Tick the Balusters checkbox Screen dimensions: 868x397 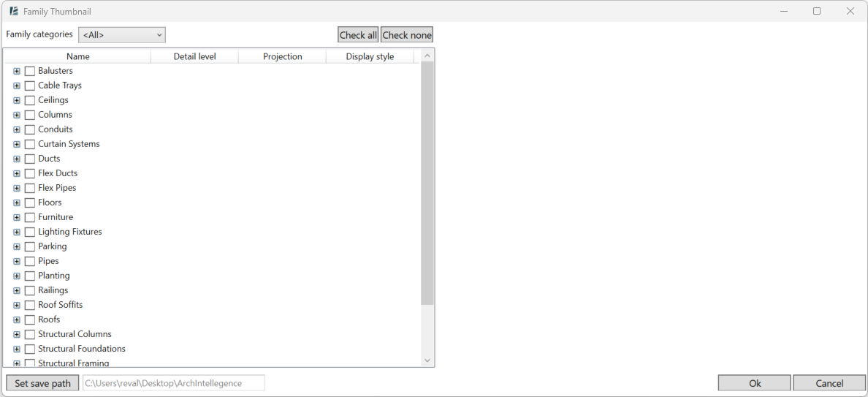tap(30, 71)
